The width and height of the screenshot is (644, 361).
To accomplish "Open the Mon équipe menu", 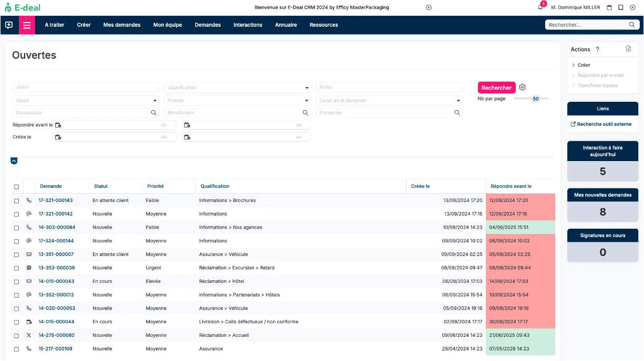I will [x=168, y=25].
